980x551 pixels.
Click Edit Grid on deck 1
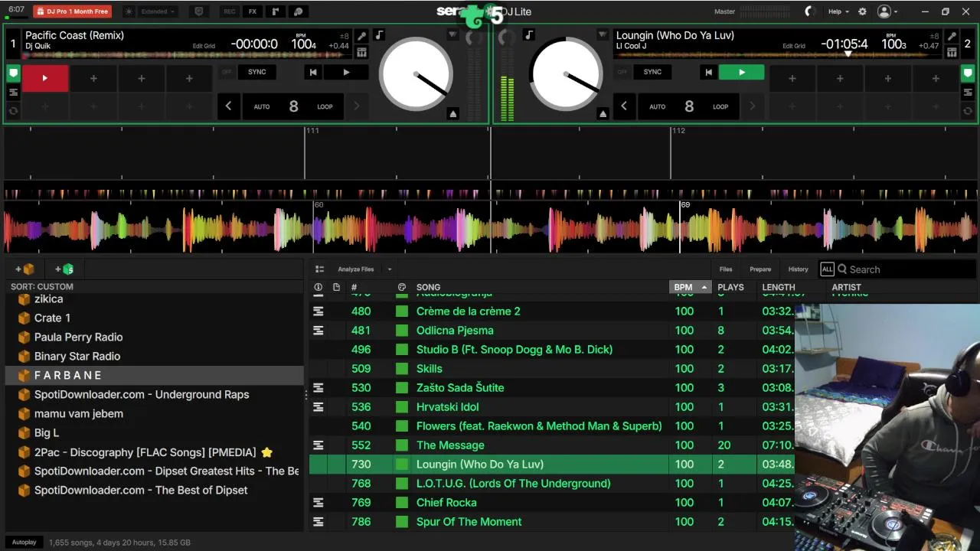pos(204,46)
